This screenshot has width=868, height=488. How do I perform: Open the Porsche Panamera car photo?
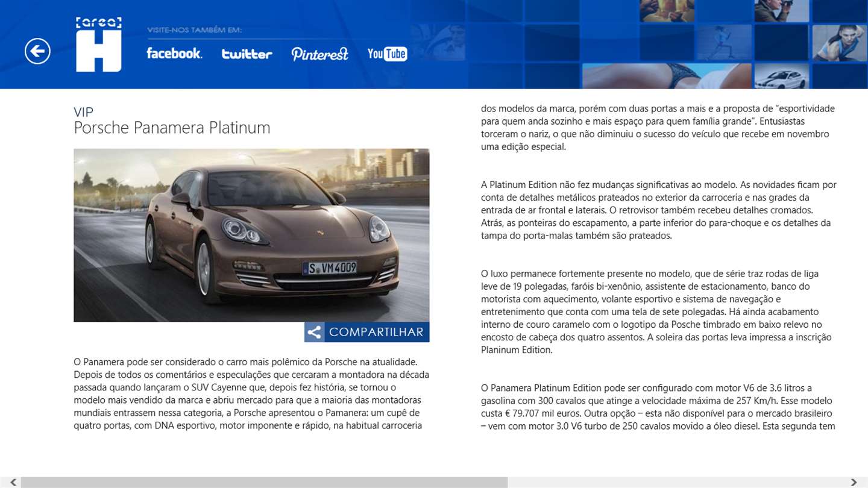pos(251,235)
